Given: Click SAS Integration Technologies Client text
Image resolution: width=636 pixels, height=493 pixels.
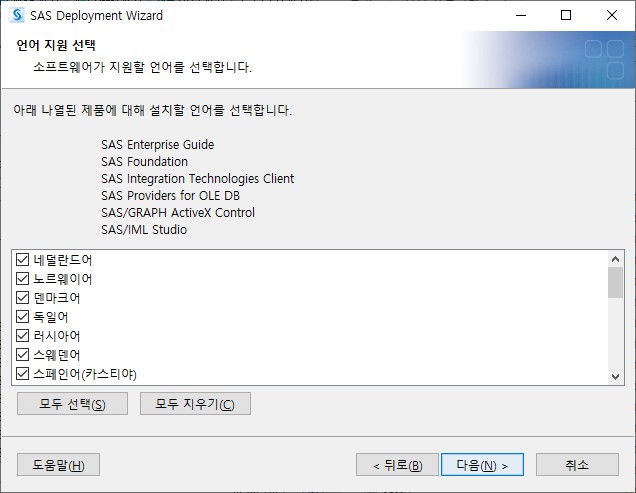Looking at the screenshot, I should [x=198, y=179].
